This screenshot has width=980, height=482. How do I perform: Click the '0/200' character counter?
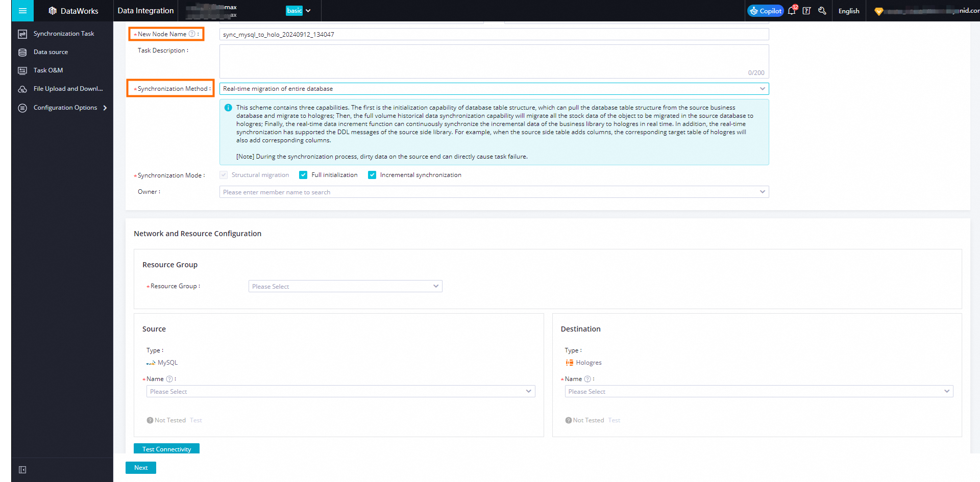point(756,73)
